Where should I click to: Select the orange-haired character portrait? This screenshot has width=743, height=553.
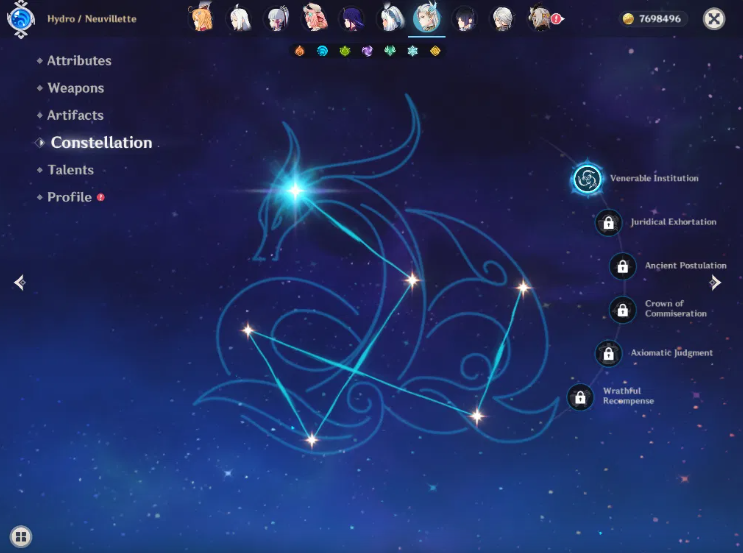pos(202,18)
